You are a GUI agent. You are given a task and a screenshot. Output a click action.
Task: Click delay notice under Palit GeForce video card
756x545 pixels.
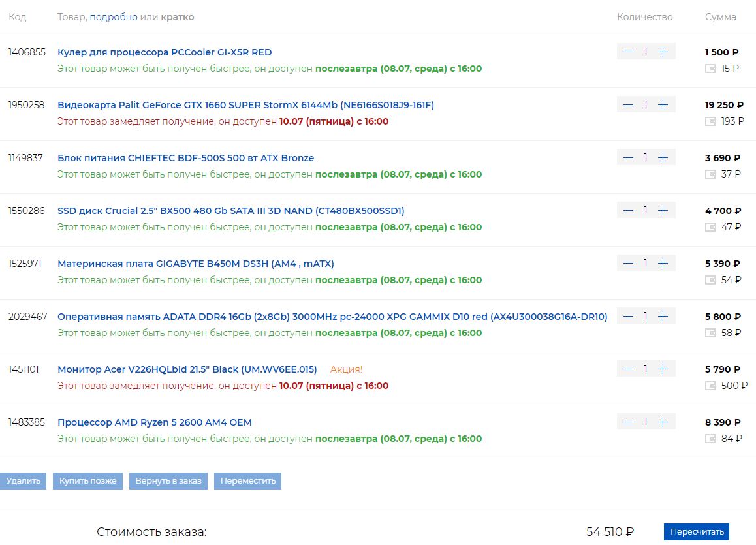click(223, 121)
